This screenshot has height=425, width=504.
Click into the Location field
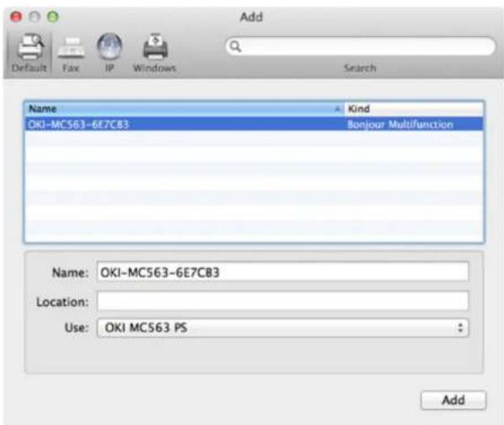(x=282, y=301)
